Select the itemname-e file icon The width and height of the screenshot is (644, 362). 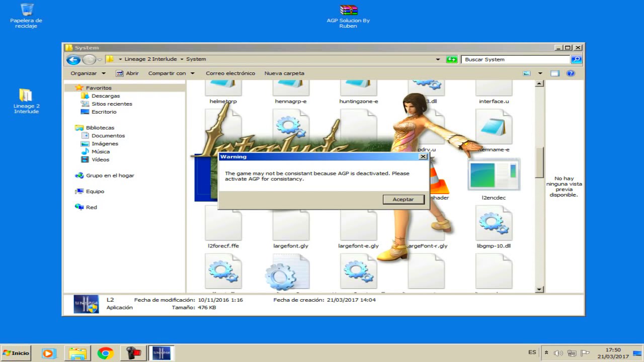point(494,127)
